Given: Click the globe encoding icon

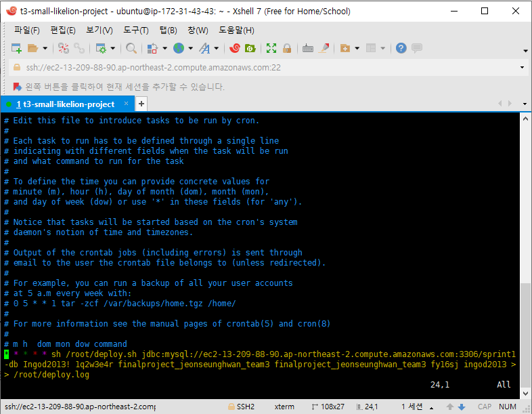Looking at the screenshot, I should click(179, 48).
